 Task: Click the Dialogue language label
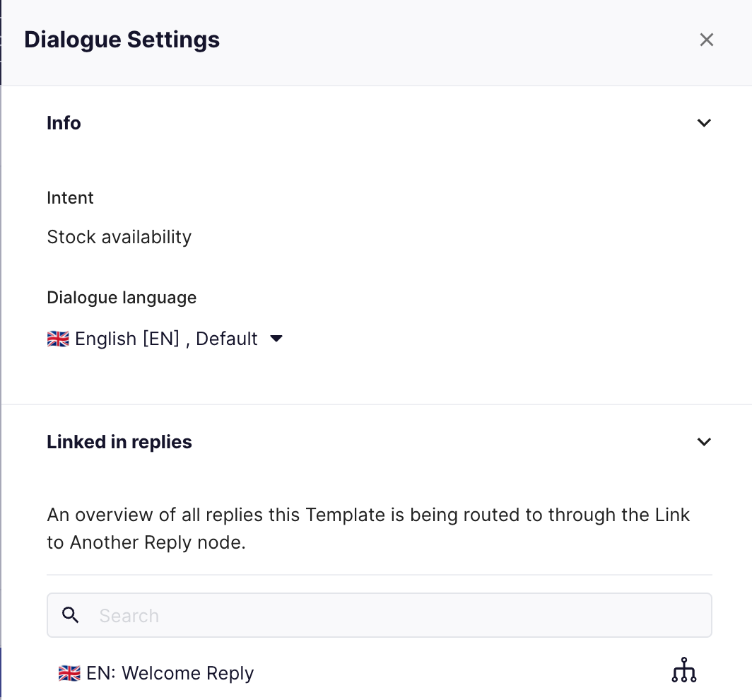point(122,298)
